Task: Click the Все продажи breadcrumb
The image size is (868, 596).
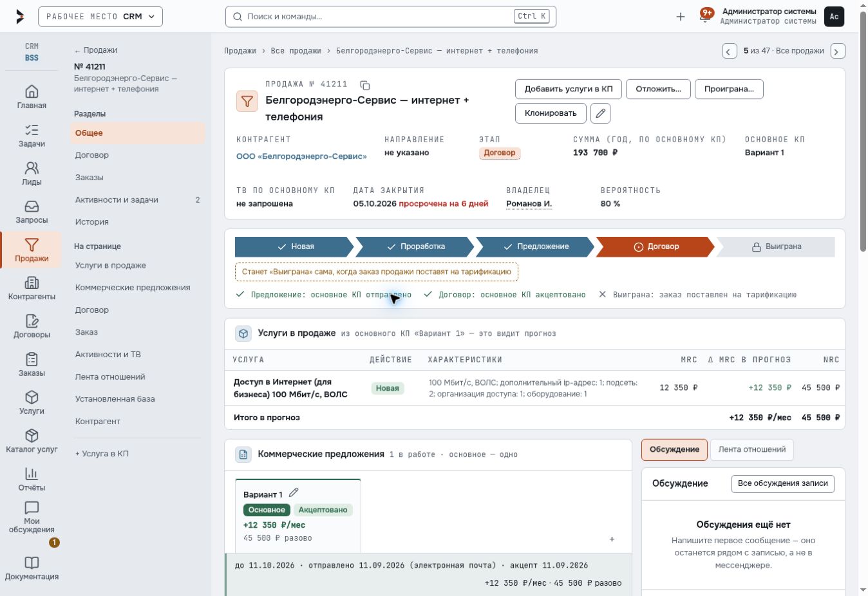Action: pyautogui.click(x=296, y=51)
